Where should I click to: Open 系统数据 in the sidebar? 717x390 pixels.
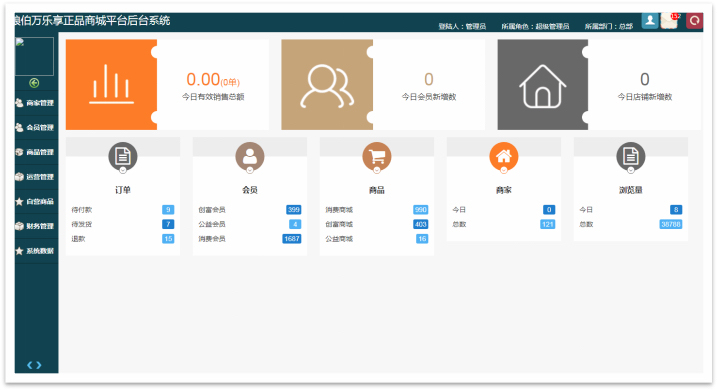(36, 251)
